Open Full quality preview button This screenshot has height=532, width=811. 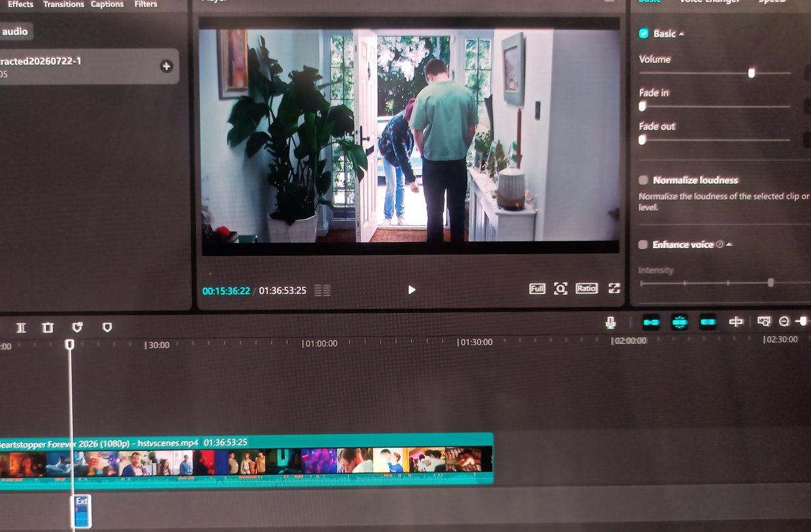[x=537, y=289]
